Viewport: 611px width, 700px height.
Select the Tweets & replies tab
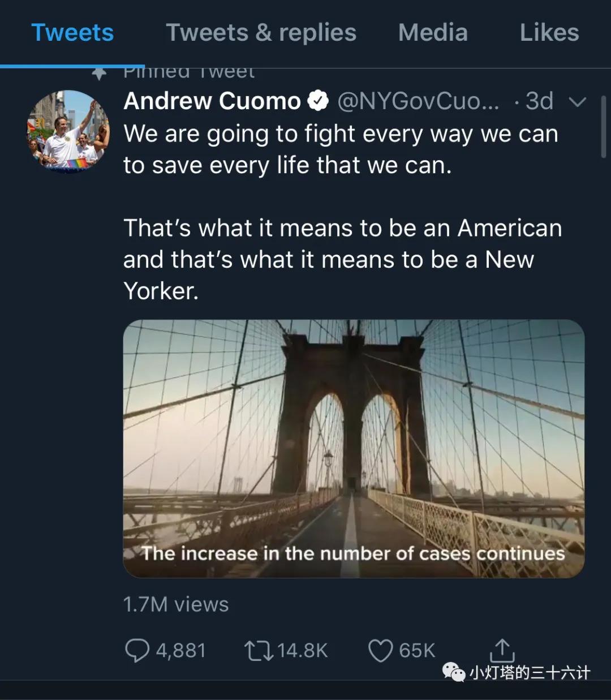click(260, 32)
